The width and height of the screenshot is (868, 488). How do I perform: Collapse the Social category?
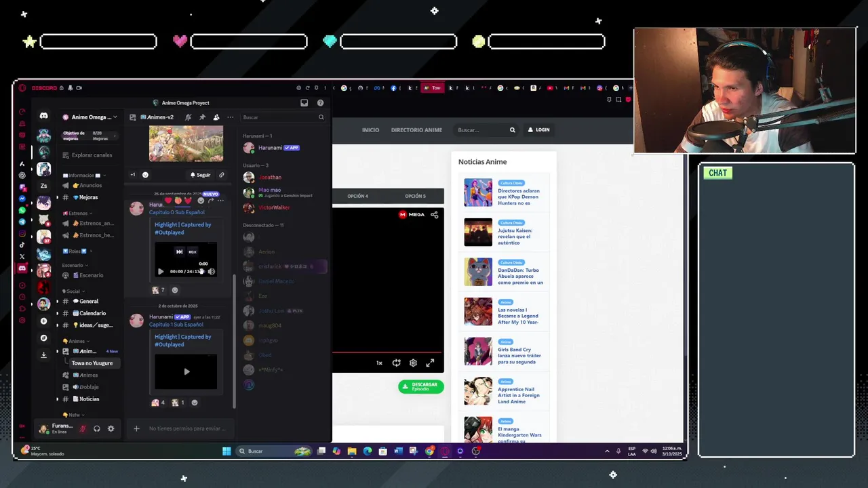[x=73, y=291]
